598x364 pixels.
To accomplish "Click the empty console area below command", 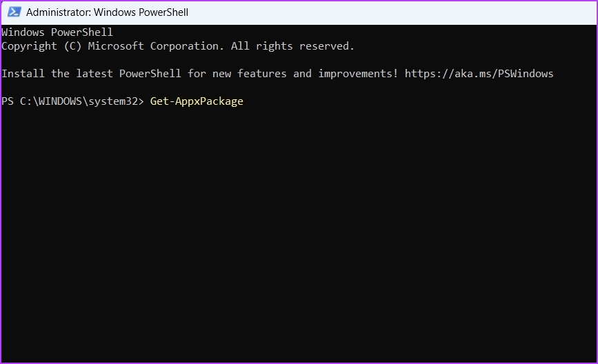I will pos(297,234).
